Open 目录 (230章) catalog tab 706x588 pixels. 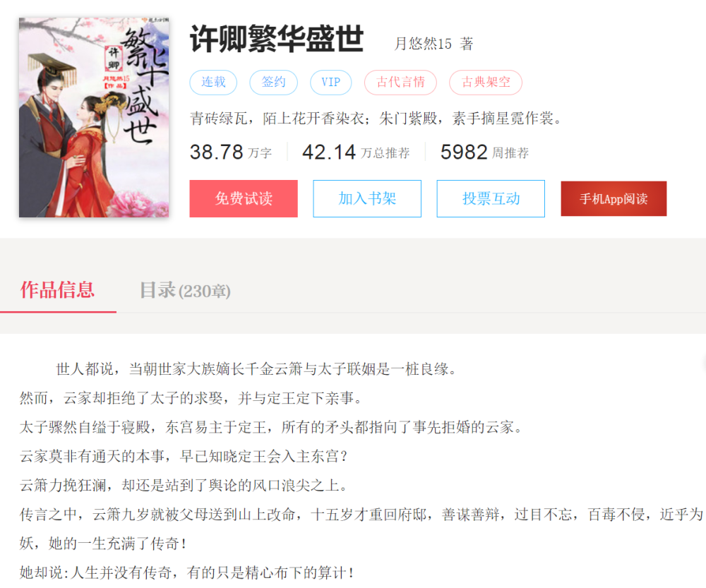[185, 290]
